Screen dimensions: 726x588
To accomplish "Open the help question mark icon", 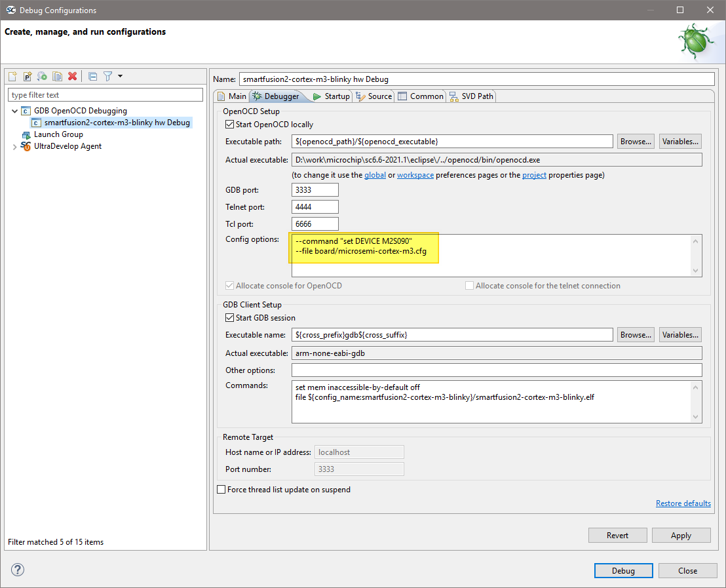I will tap(18, 570).
